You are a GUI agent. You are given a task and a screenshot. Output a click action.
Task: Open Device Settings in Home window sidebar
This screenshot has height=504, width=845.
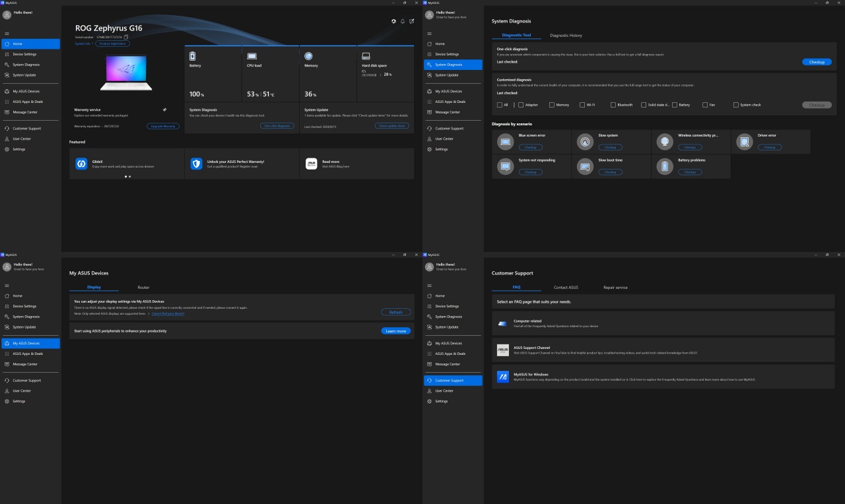click(30, 54)
